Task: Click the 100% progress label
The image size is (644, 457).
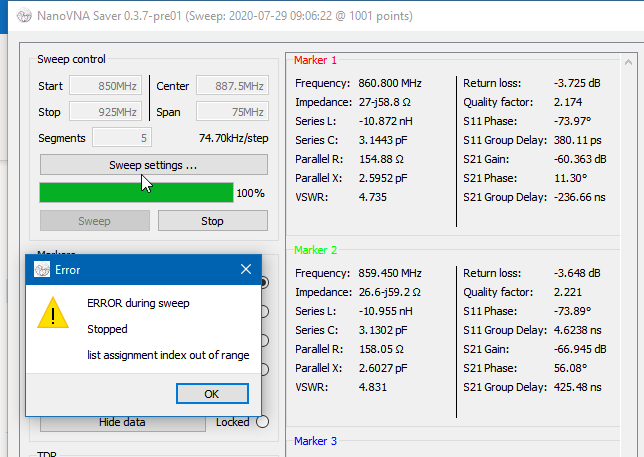Action: coord(251,193)
